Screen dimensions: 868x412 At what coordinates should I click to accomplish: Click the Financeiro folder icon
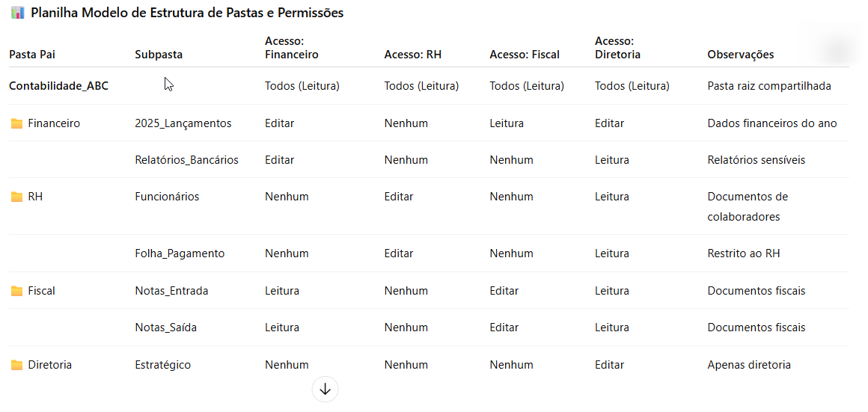click(x=16, y=123)
